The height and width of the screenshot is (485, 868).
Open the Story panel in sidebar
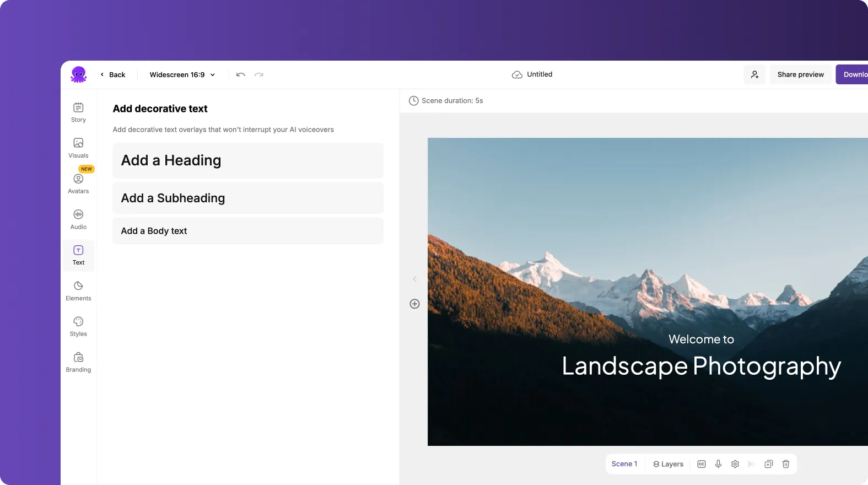tap(78, 112)
